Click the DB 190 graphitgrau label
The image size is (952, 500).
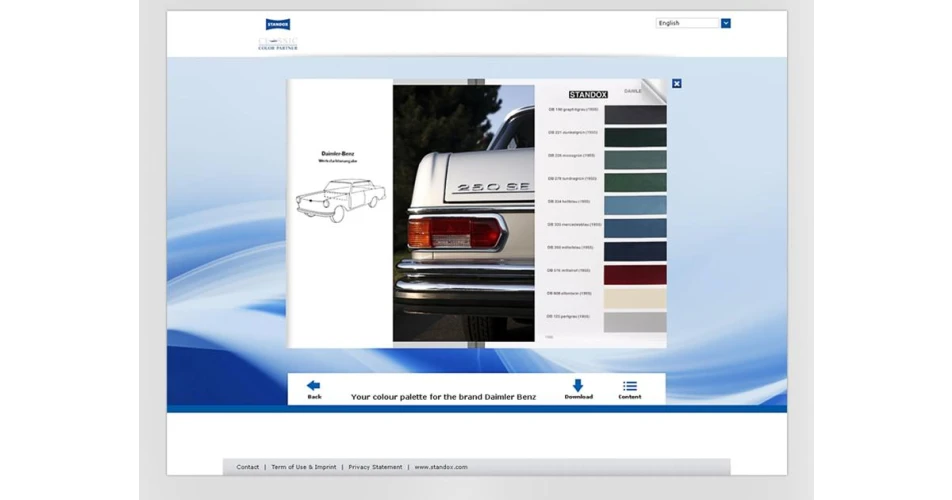tap(573, 110)
